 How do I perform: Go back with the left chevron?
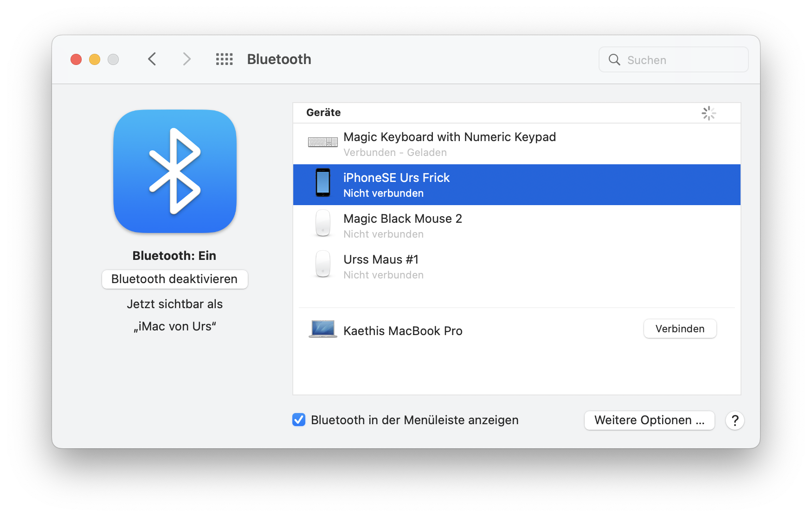(x=152, y=59)
